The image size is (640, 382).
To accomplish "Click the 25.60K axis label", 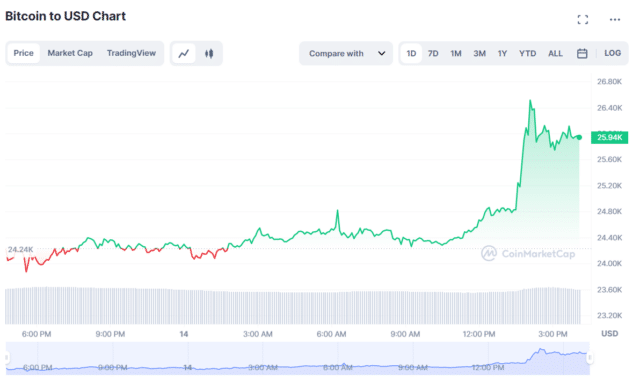I will [609, 159].
